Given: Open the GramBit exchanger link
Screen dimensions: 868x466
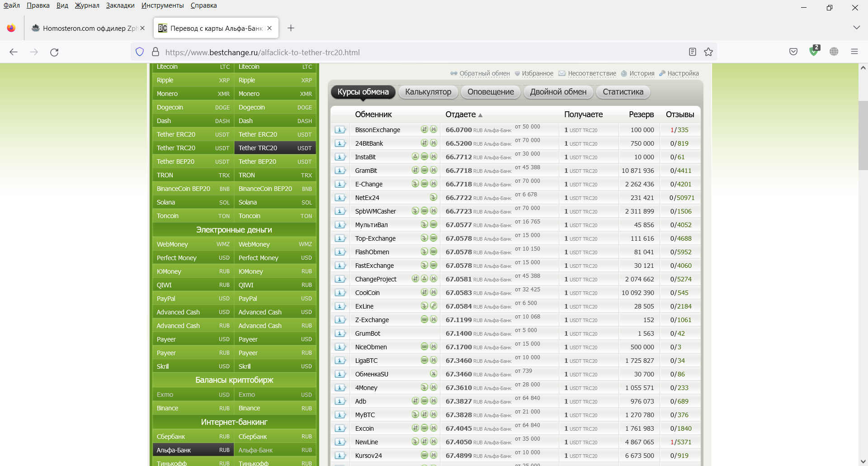Looking at the screenshot, I should 366,171.
